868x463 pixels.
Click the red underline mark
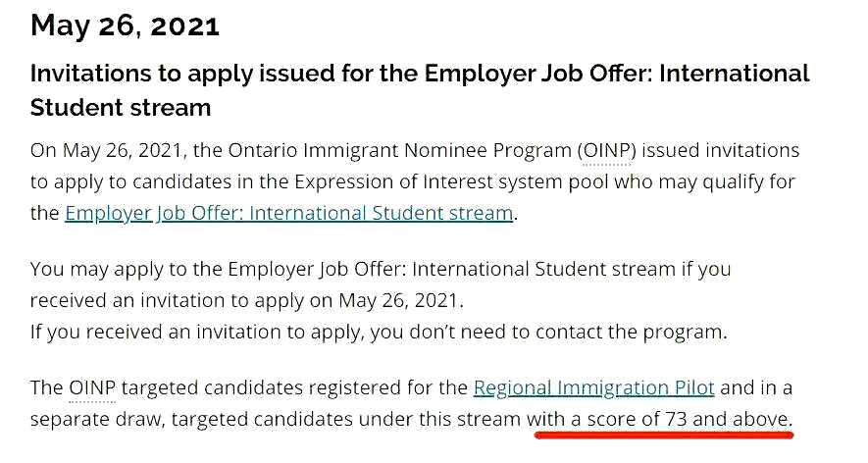[x=664, y=436]
